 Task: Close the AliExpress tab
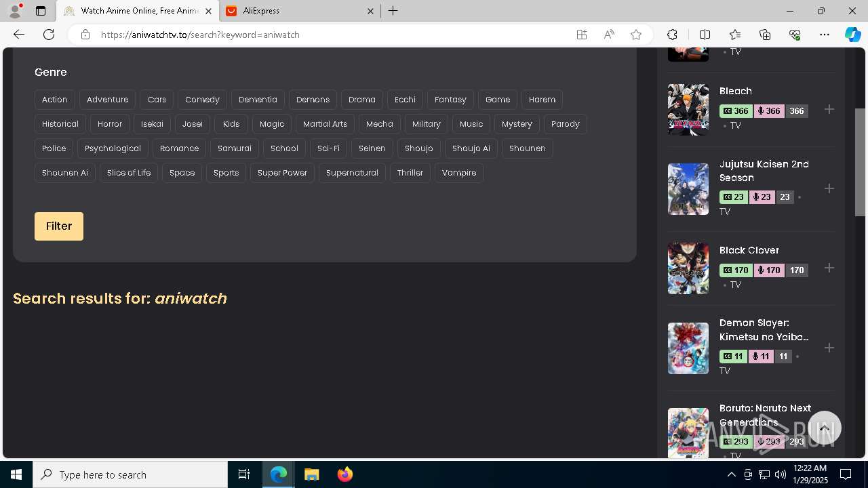(371, 11)
